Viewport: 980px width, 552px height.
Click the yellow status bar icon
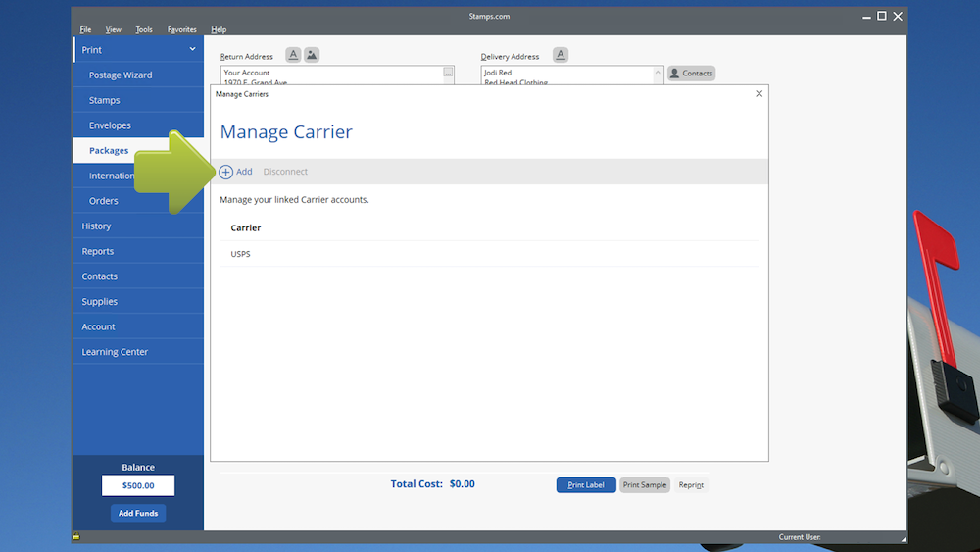(76, 537)
